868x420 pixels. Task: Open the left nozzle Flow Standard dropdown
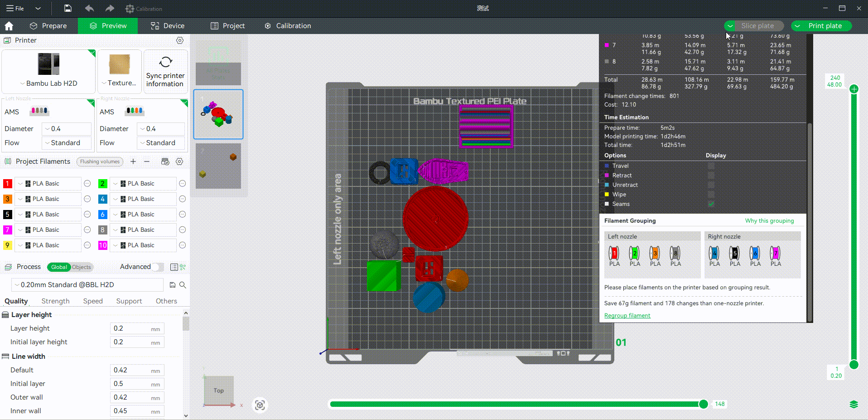(x=66, y=143)
